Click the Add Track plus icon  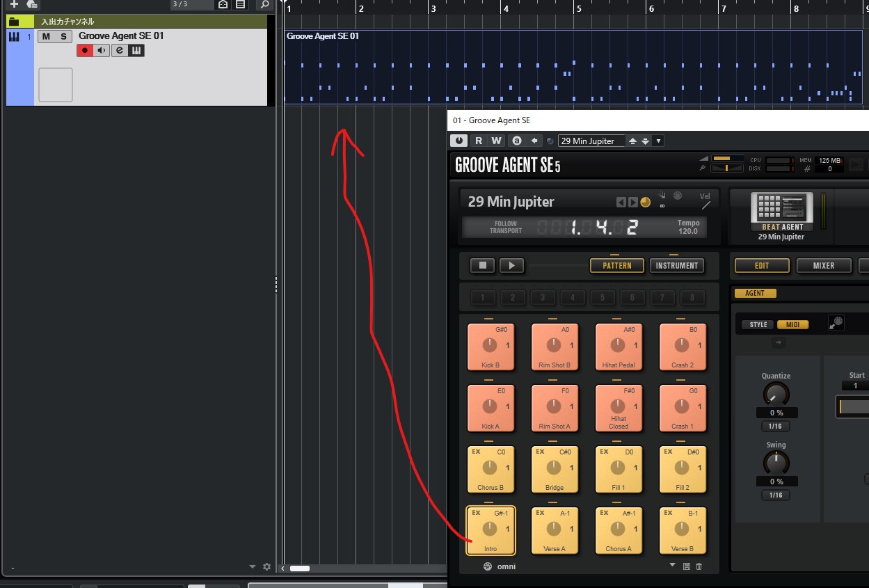(x=14, y=4)
